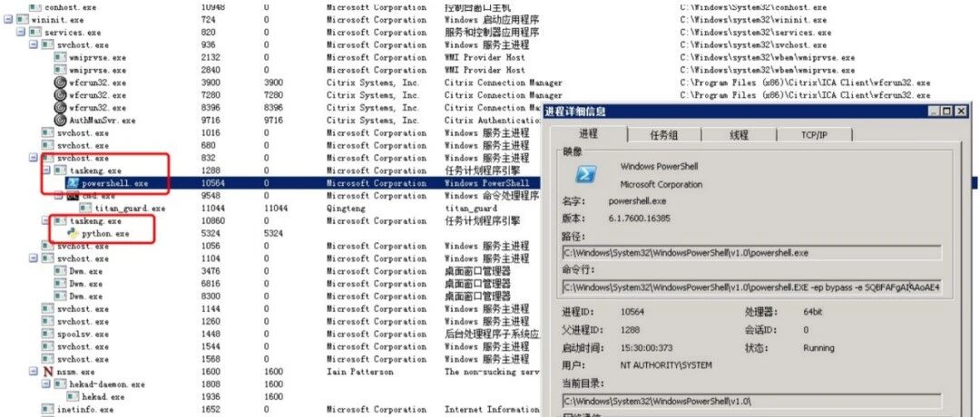Click the AuthManSvr.exe Citrix icon
This screenshot has width=980, height=417.
coord(60,120)
